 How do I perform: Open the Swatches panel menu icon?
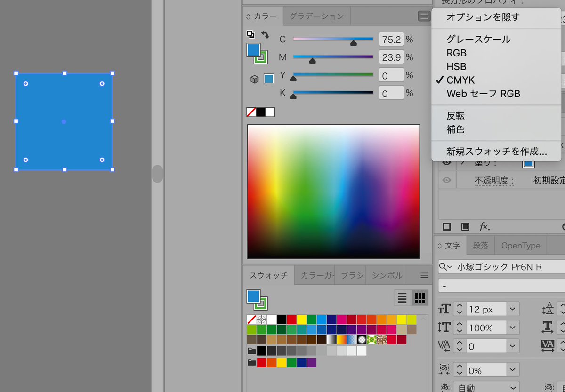(424, 275)
